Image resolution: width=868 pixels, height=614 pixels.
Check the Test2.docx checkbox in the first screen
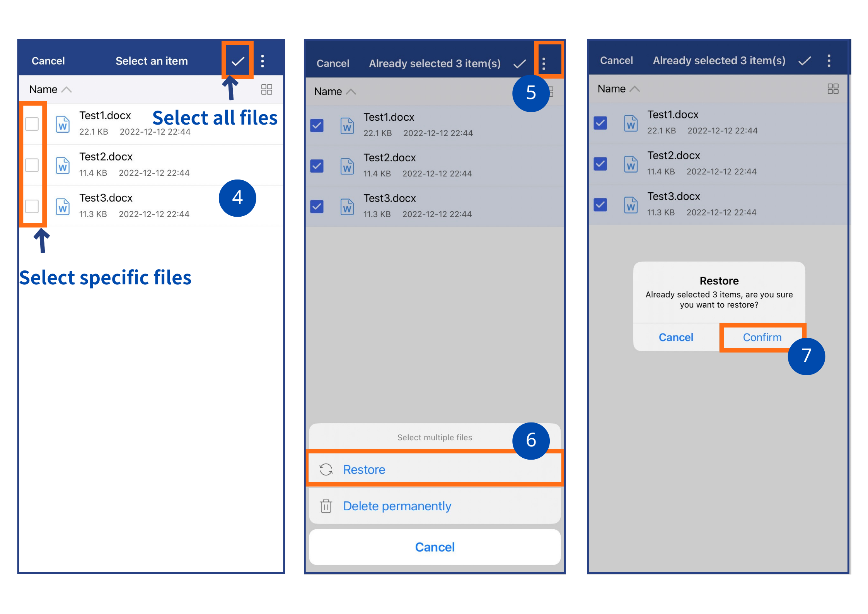(32, 165)
